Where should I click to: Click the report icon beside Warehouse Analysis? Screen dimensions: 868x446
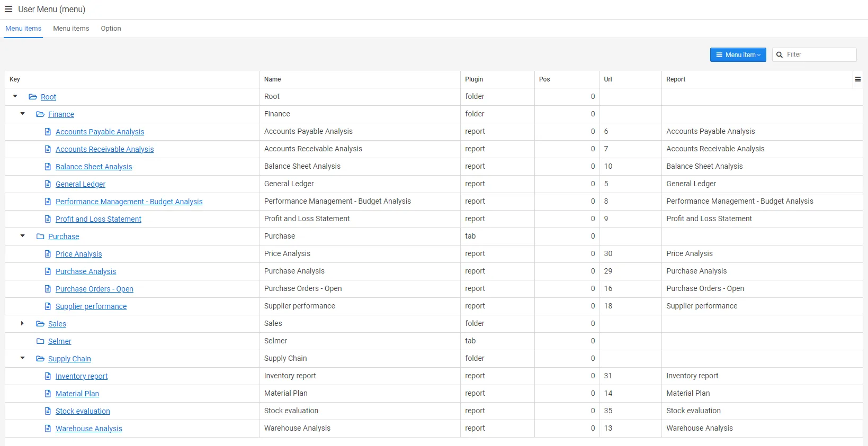[47, 429]
